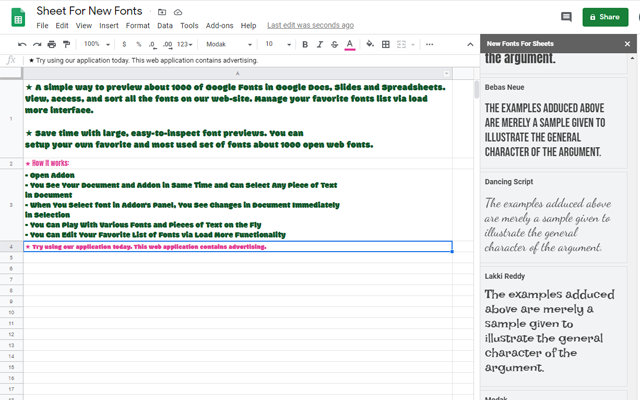The width and height of the screenshot is (640, 400).
Task: Show more toolbar options
Action: [429, 44]
